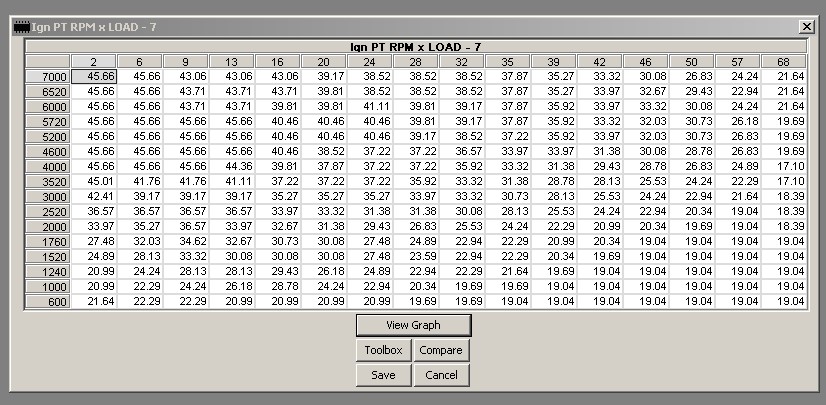The image size is (826, 405).
Task: Select the load column header 57
Action: click(x=738, y=62)
